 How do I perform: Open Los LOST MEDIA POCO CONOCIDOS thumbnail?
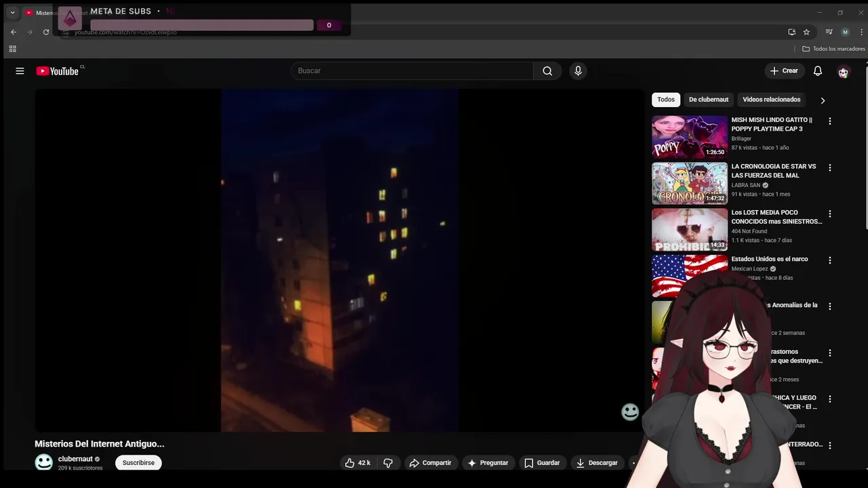coord(690,229)
